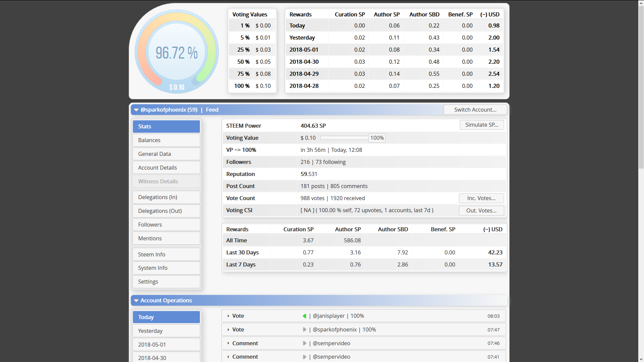644x362 pixels.
Task: Show Delegations (In) tab
Action: (x=166, y=197)
